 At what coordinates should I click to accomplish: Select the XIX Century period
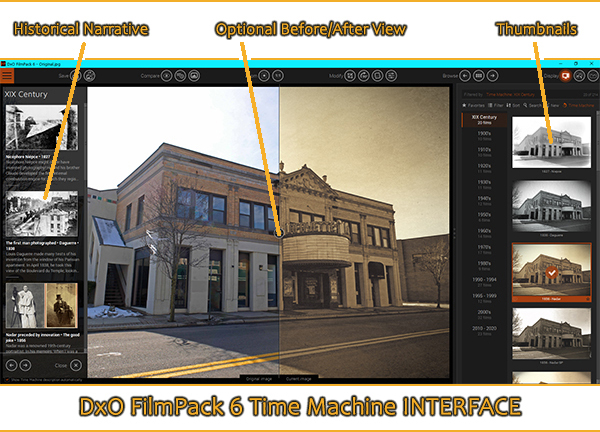click(x=484, y=120)
